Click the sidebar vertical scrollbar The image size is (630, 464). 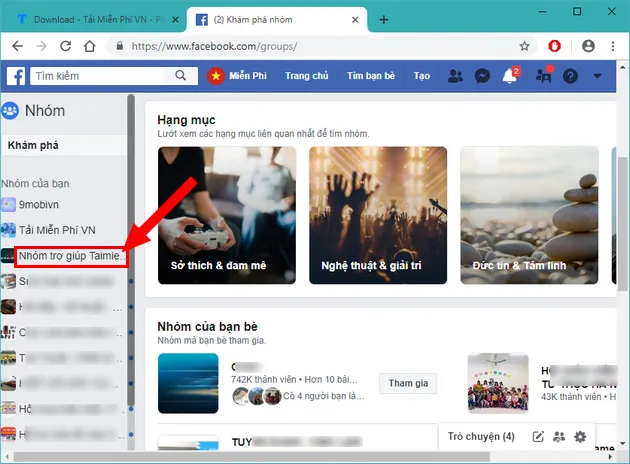tap(131, 250)
